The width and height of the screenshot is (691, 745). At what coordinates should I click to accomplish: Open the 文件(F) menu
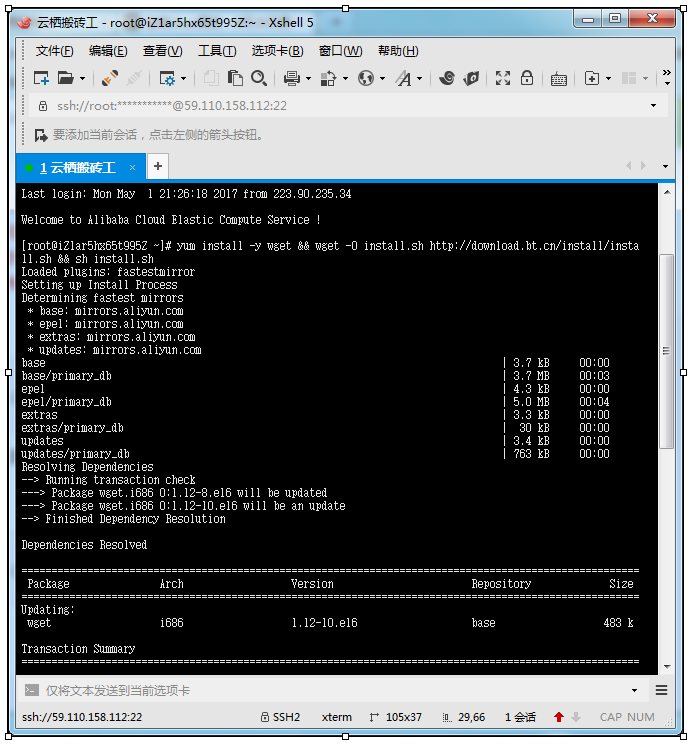pyautogui.click(x=54, y=51)
